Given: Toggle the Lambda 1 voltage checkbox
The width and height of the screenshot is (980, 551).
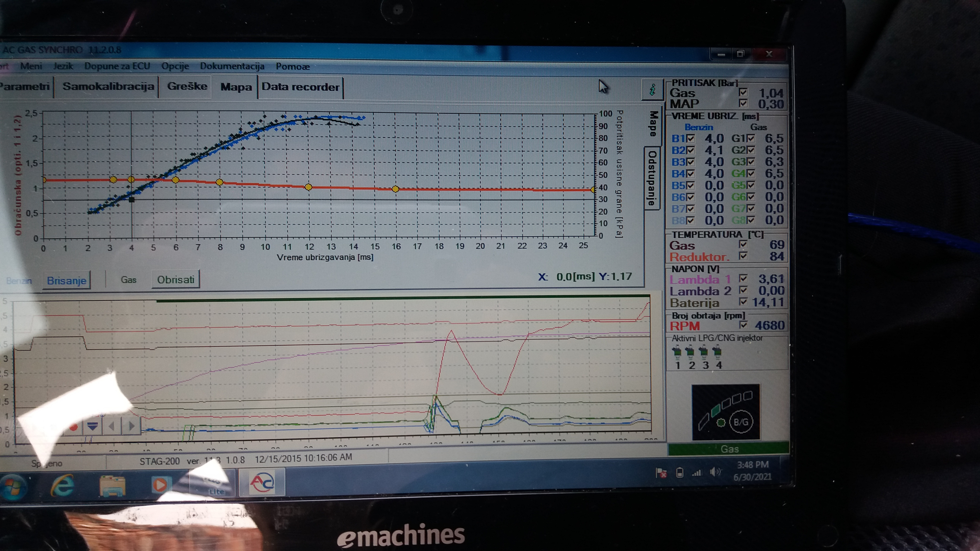Looking at the screenshot, I should (743, 278).
